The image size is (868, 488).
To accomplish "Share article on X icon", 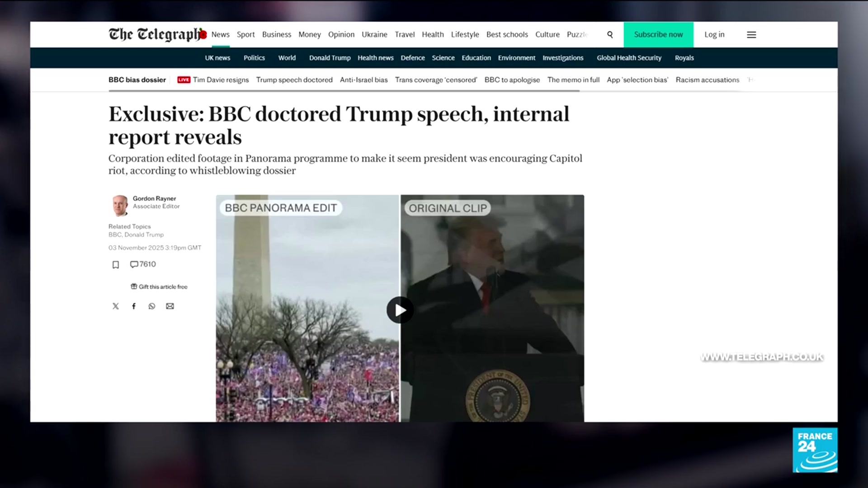I will point(116,306).
